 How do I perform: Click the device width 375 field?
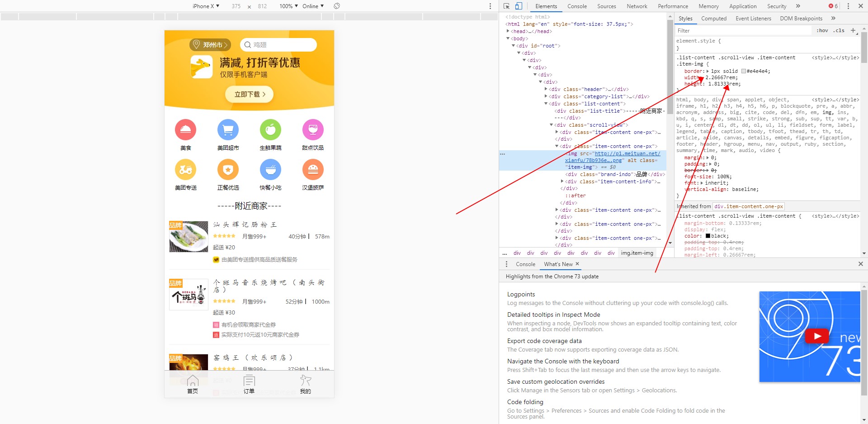(x=236, y=6)
